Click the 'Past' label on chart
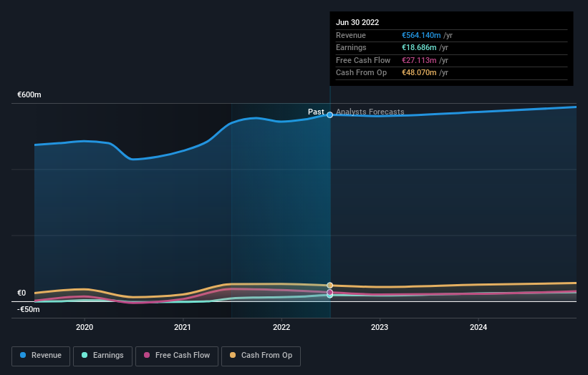 (316, 112)
